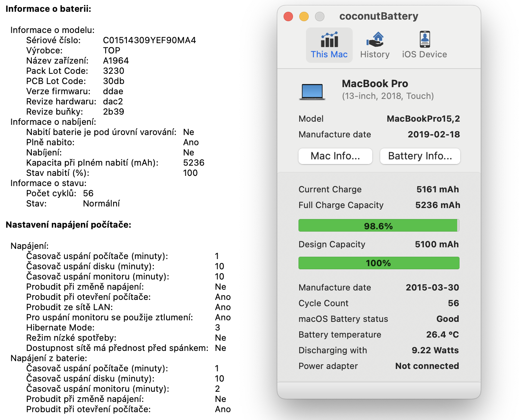Click the Probudit ze sítě LAN label
This screenshot has width=531, height=420.
pos(70,307)
